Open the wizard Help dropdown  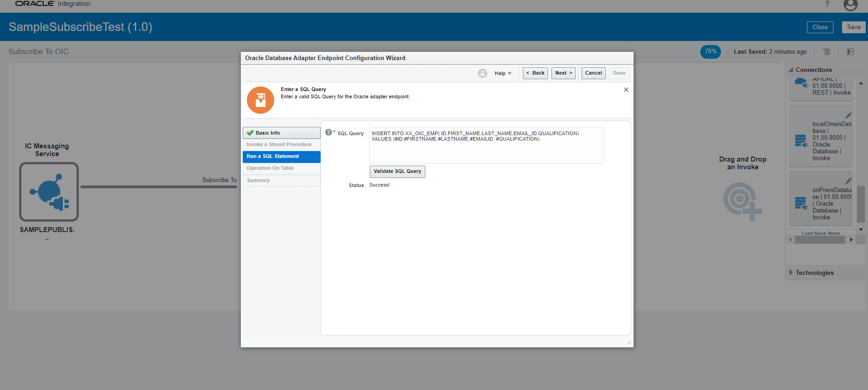pyautogui.click(x=503, y=73)
